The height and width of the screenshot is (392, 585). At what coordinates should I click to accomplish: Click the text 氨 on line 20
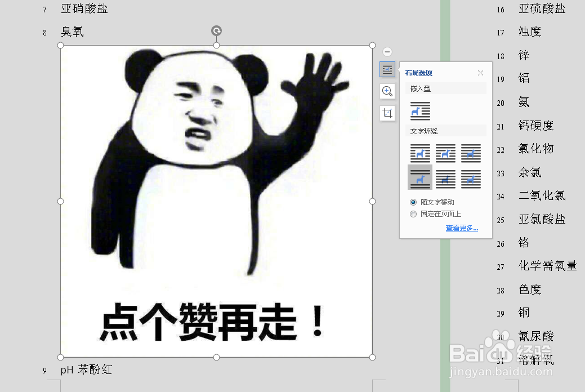[524, 101]
